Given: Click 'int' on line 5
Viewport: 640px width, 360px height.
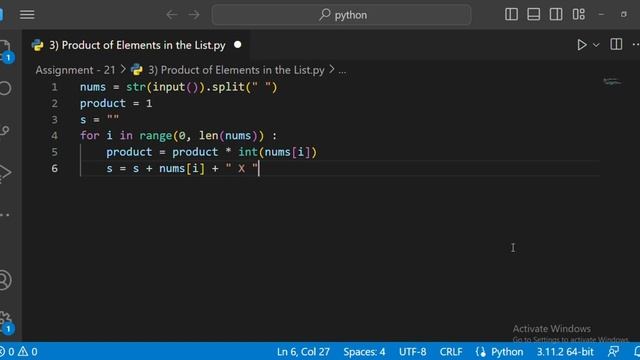Looking at the screenshot, I should (x=248, y=152).
